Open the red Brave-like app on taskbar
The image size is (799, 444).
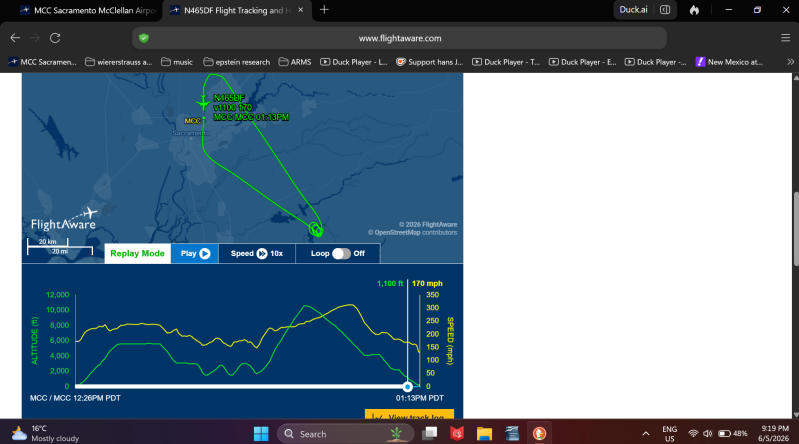click(x=457, y=434)
